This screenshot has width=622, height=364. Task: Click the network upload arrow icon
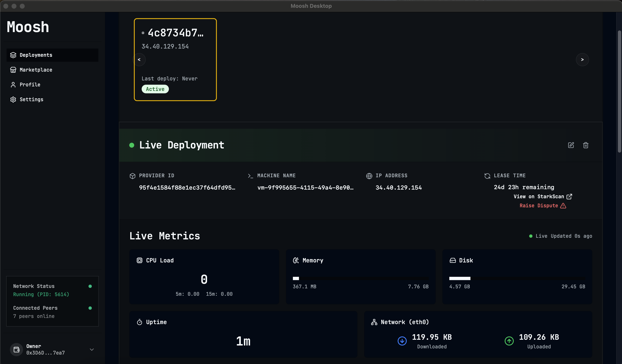click(509, 341)
